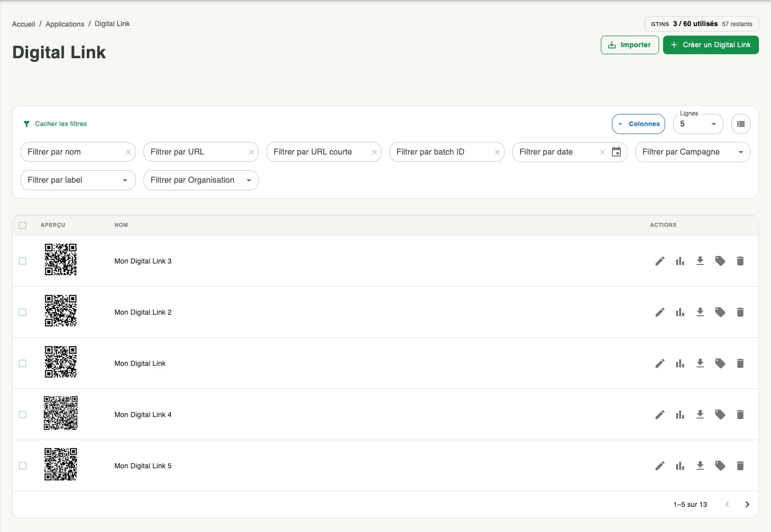Open calendar picker in date filter
771x532 pixels.
tap(616, 152)
